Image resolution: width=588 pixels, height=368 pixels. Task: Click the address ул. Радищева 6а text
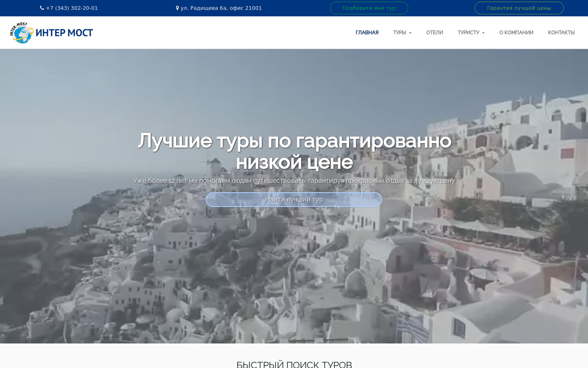tap(221, 8)
